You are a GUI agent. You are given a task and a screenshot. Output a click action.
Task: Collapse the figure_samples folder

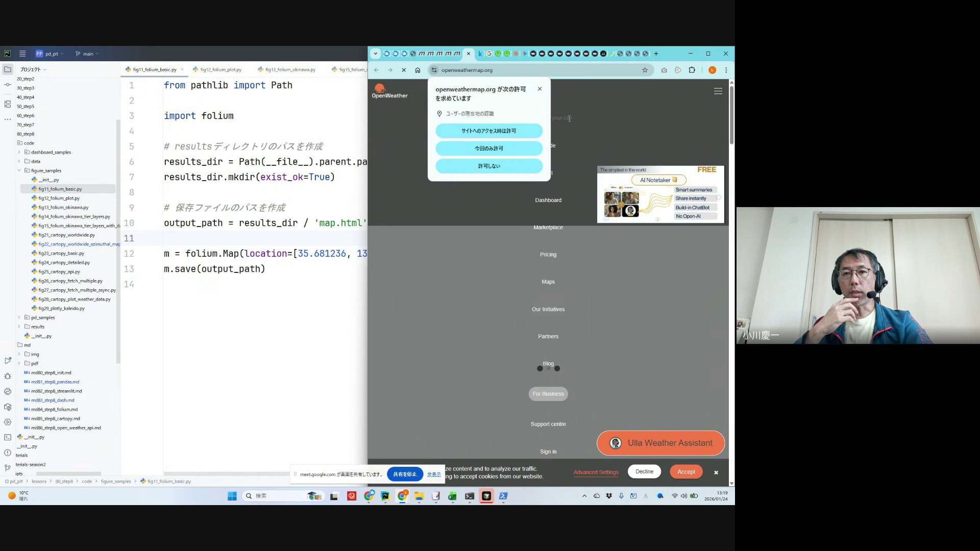(19, 170)
